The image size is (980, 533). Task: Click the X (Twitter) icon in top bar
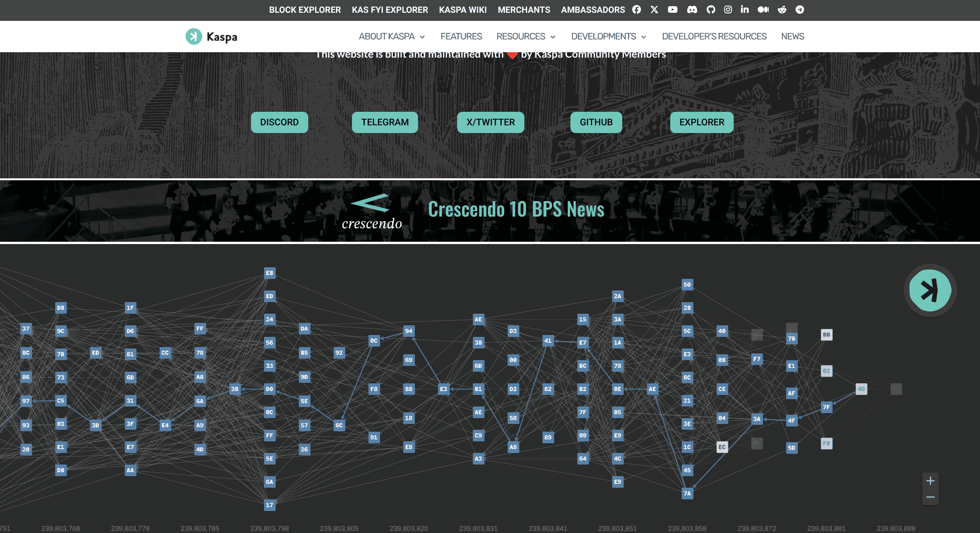(x=654, y=10)
